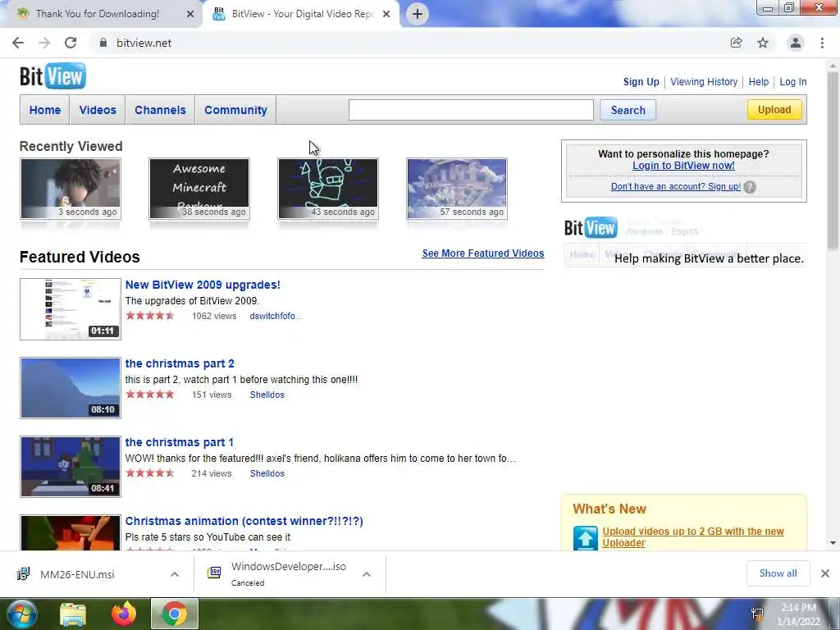Click the padlock site info icon
The width and height of the screenshot is (840, 630).
tap(103, 43)
